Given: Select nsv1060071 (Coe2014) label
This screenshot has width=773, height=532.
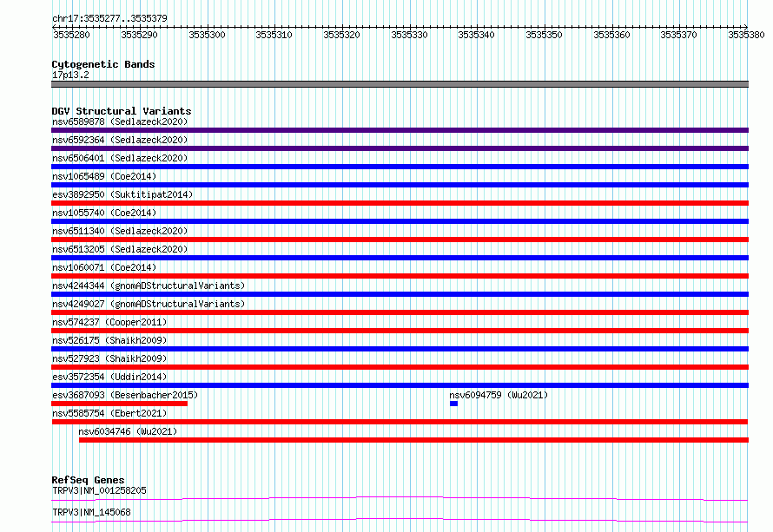Looking at the screenshot, I should click(x=104, y=267).
